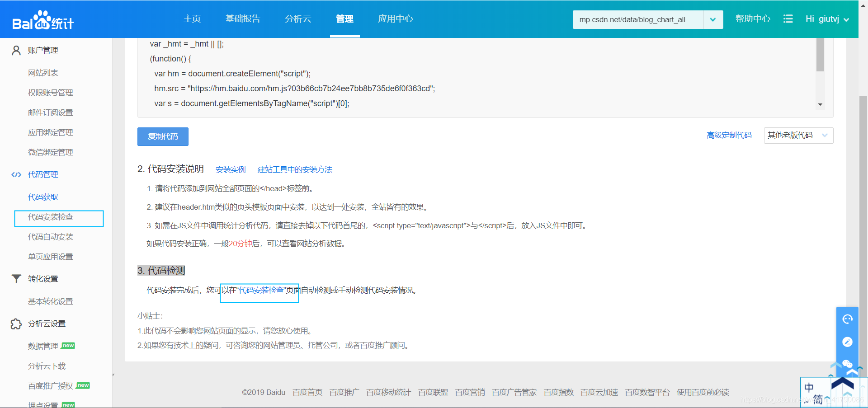
Task: Click the 账户管理 person icon
Action: [16, 50]
